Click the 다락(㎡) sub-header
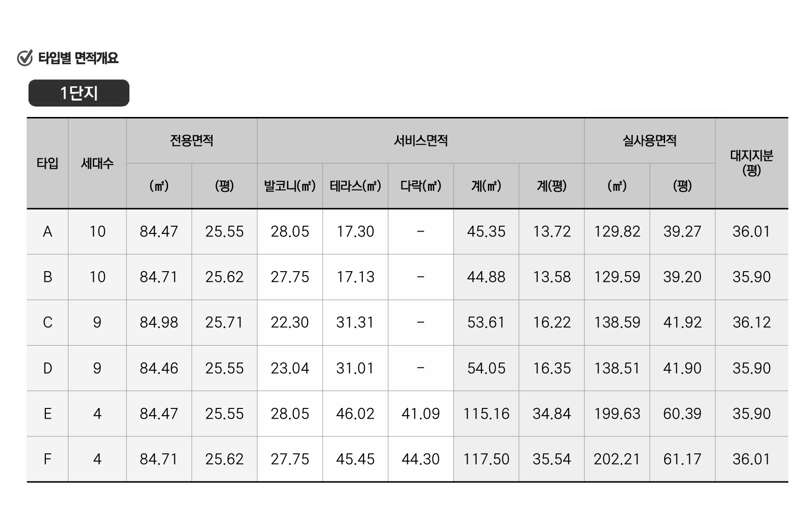The image size is (812, 509). pos(420,186)
